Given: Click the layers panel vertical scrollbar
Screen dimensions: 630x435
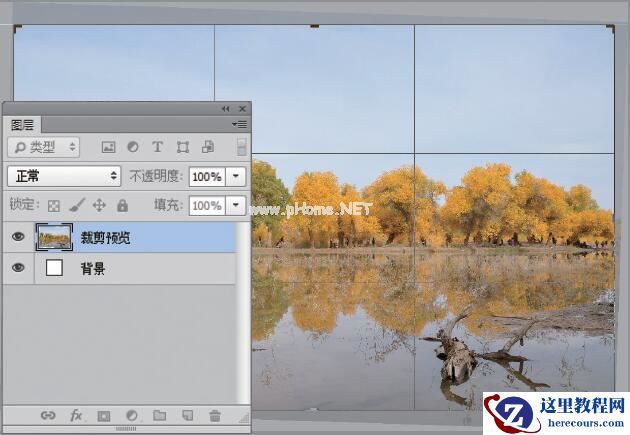Looking at the screenshot, I should (243, 313).
